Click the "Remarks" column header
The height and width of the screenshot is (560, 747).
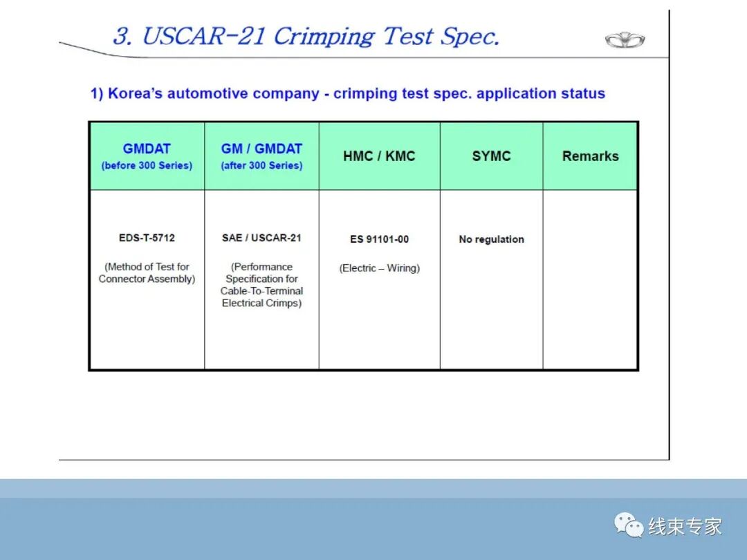[590, 156]
